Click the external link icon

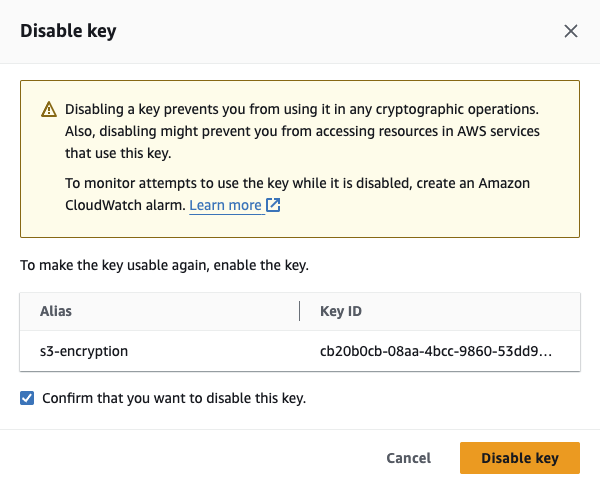pos(273,205)
